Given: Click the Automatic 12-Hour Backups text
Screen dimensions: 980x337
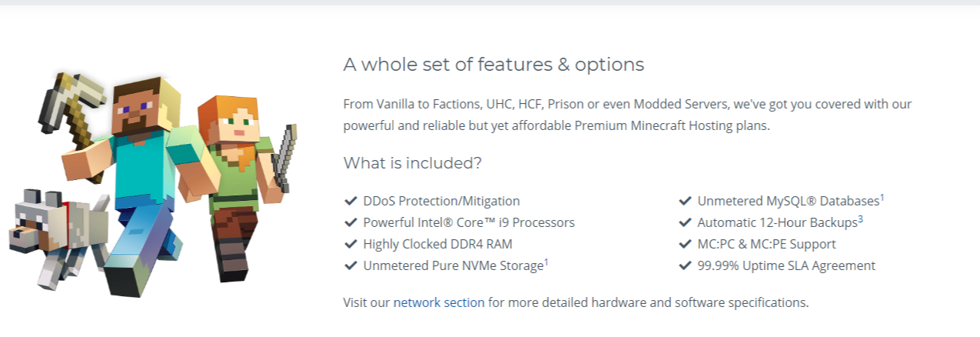Looking at the screenshot, I should click(776, 222).
